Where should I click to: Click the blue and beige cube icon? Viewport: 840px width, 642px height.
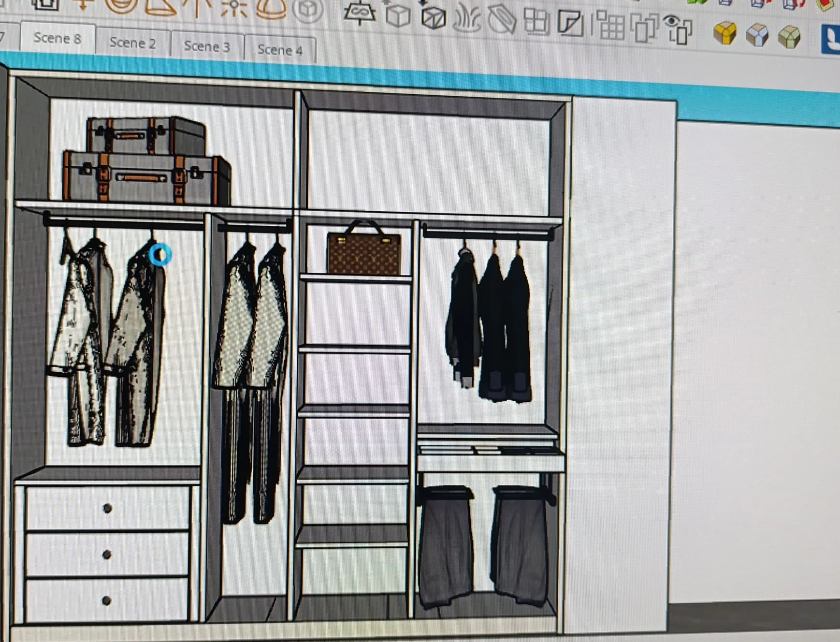[757, 35]
